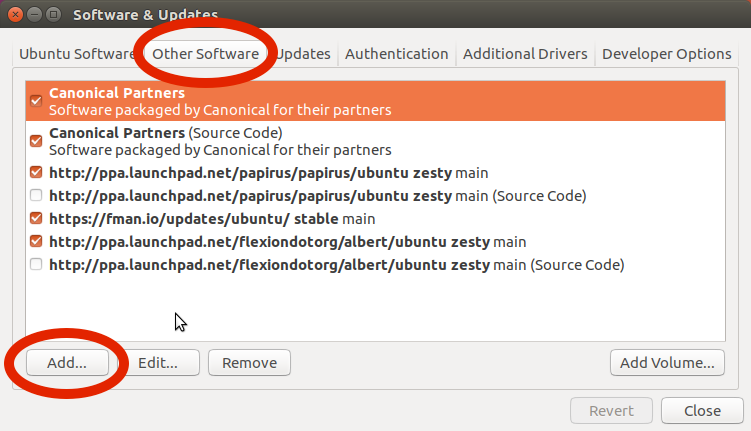This screenshot has width=751, height=431.
Task: Close the window using the titlebar close icon
Action: tap(13, 15)
